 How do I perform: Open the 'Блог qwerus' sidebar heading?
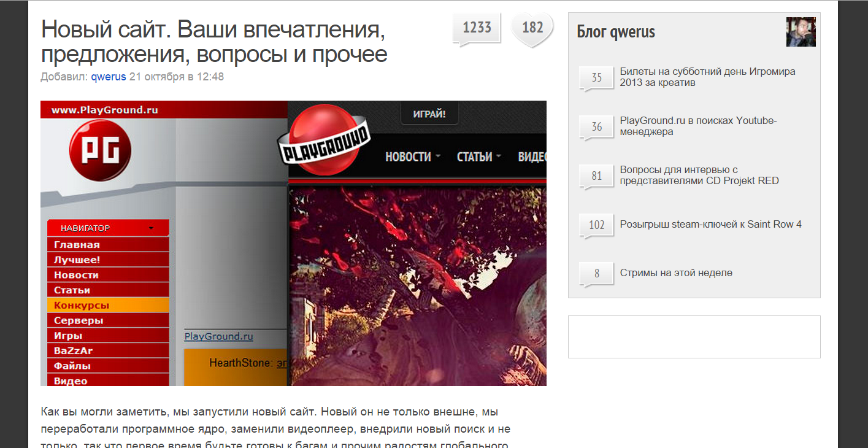click(616, 31)
